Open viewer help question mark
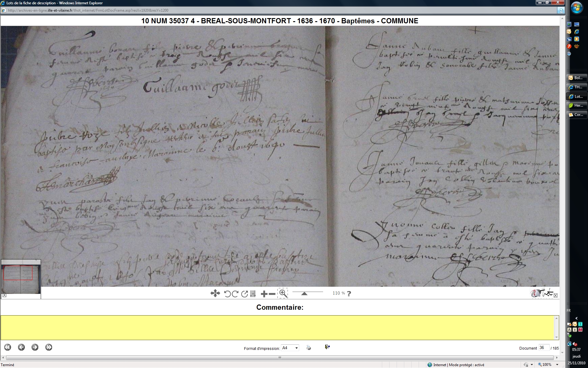588x368 pixels. 349,293
